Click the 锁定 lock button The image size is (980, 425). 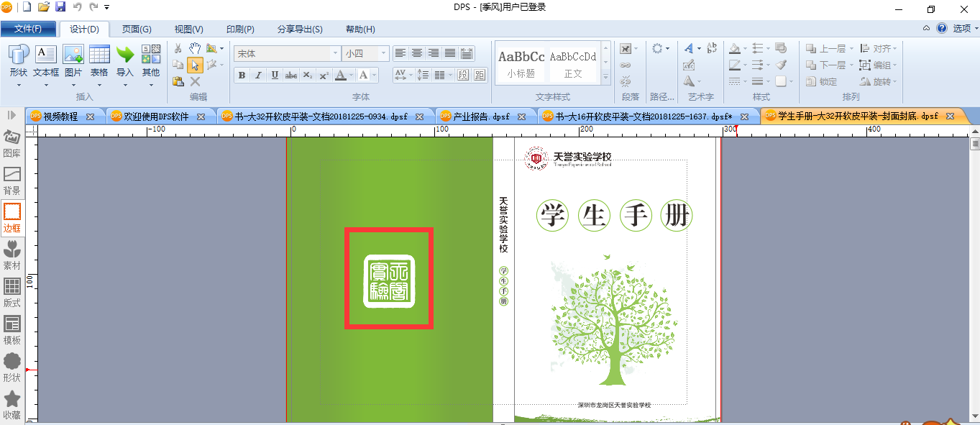[822, 81]
